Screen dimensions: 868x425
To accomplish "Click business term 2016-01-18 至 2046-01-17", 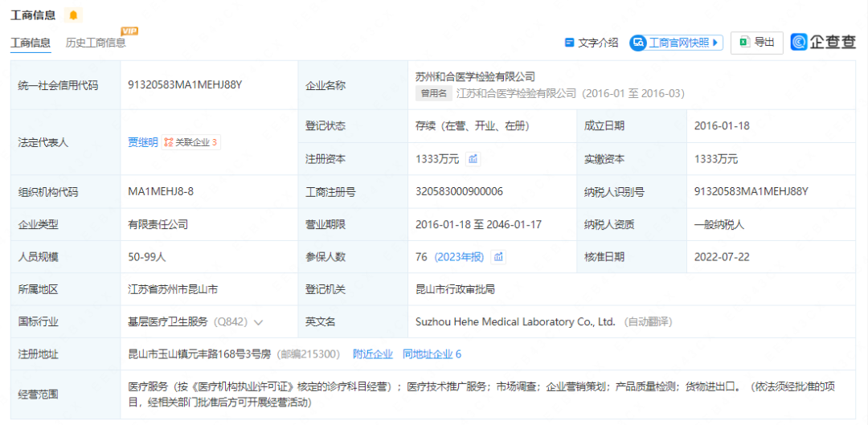I will [478, 225].
